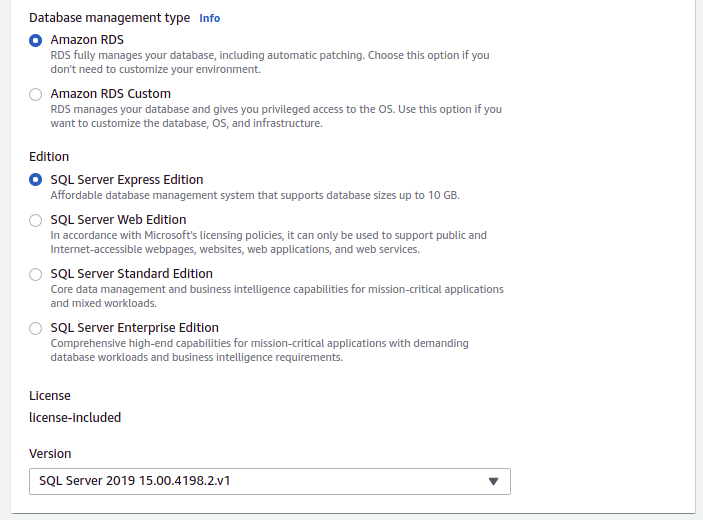Click the SQL Server Standard Edition label
This screenshot has width=703, height=520.
[132, 273]
